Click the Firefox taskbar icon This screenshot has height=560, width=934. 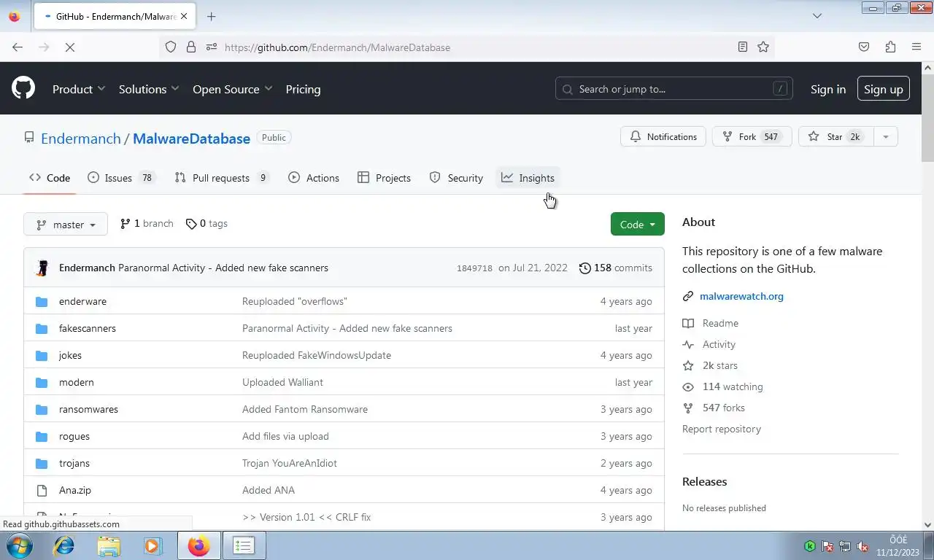click(198, 545)
